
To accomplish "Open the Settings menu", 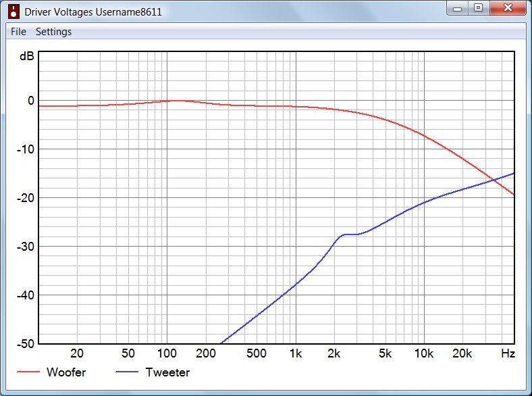I will point(53,32).
